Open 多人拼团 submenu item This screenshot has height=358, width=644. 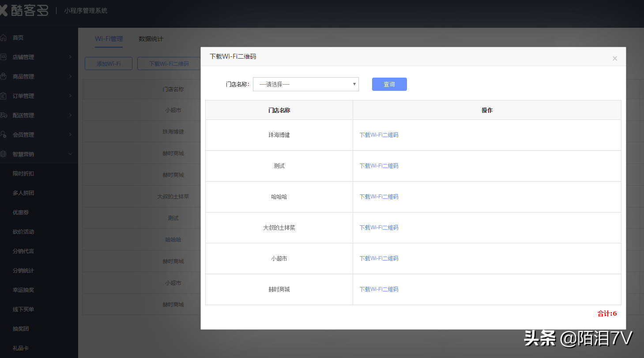[23, 193]
